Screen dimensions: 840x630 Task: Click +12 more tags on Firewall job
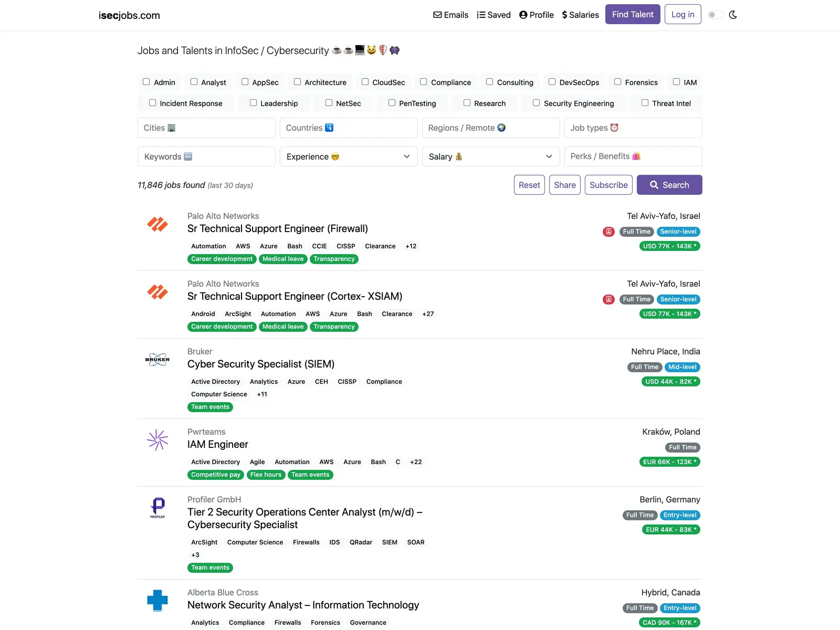tap(411, 246)
